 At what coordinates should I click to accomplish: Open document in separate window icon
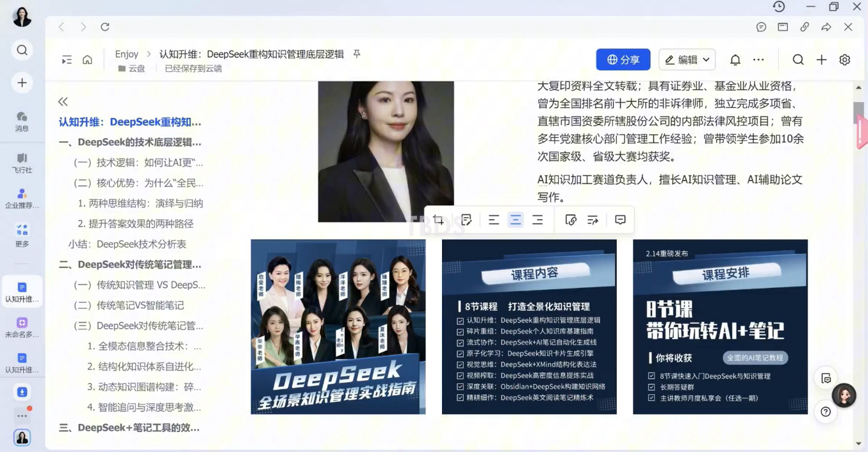(783, 27)
